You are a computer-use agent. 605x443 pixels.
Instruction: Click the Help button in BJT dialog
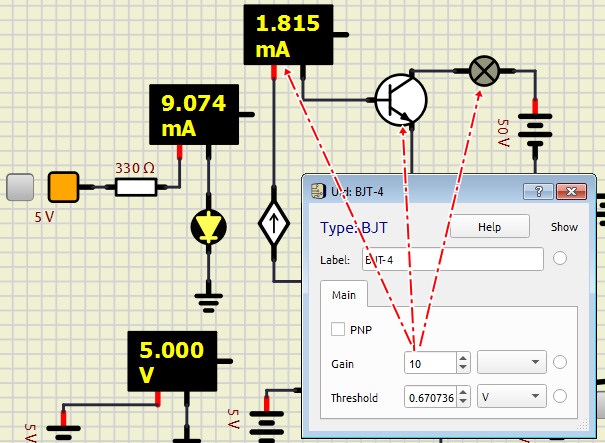489,227
